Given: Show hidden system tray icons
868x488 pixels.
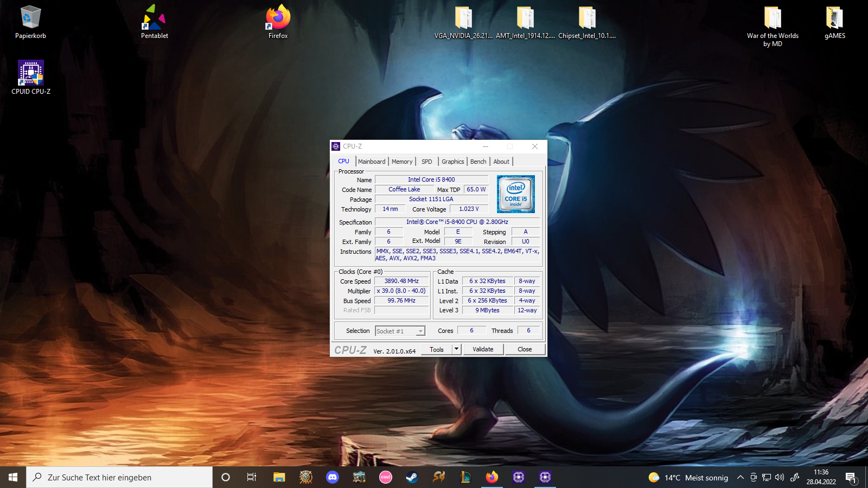Looking at the screenshot, I should tap(740, 477).
